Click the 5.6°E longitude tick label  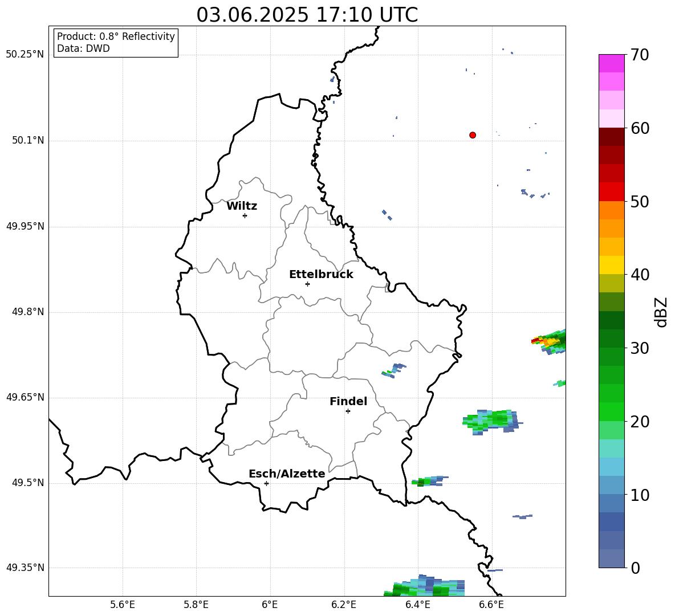(x=123, y=605)
